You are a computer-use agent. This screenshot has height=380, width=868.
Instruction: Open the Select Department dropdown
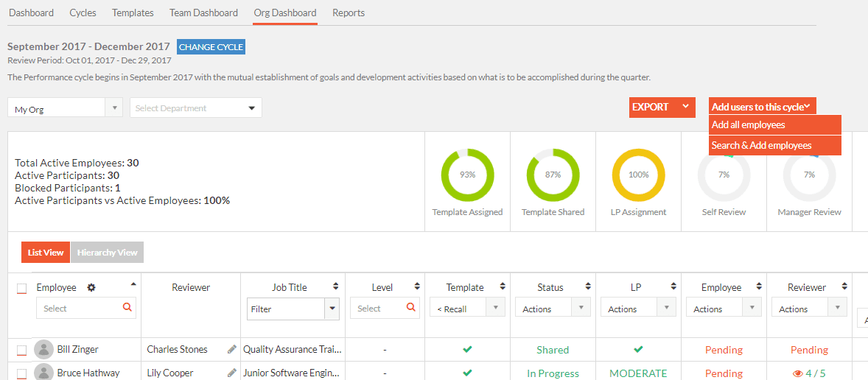(196, 108)
